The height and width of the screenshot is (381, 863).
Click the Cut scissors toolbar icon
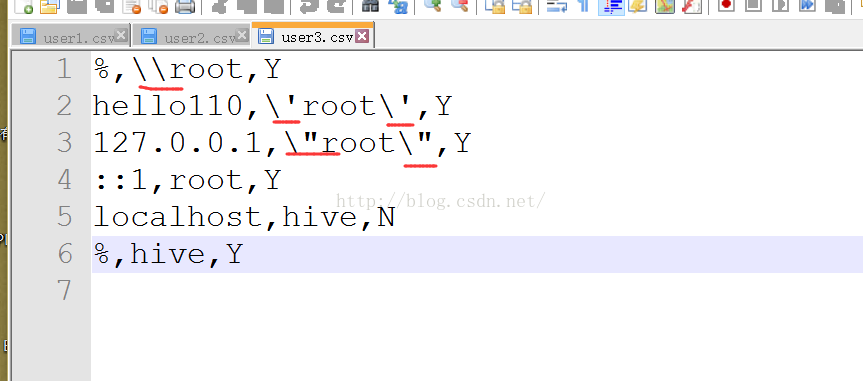[x=220, y=6]
